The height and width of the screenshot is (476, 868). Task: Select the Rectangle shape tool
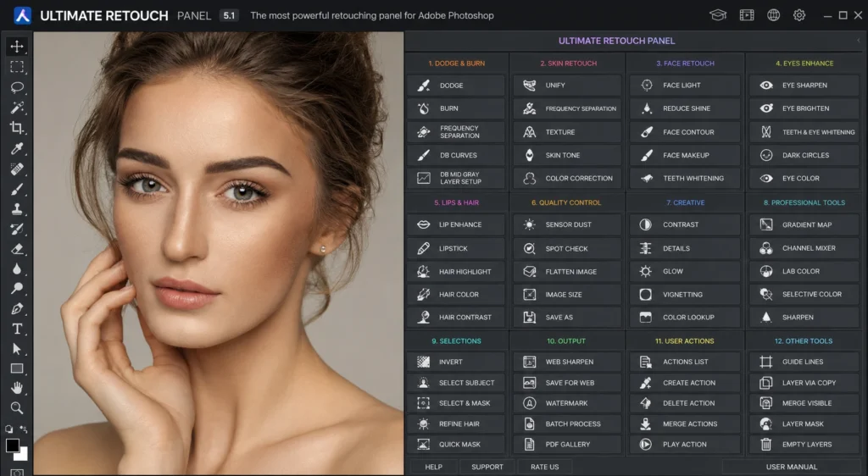17,368
